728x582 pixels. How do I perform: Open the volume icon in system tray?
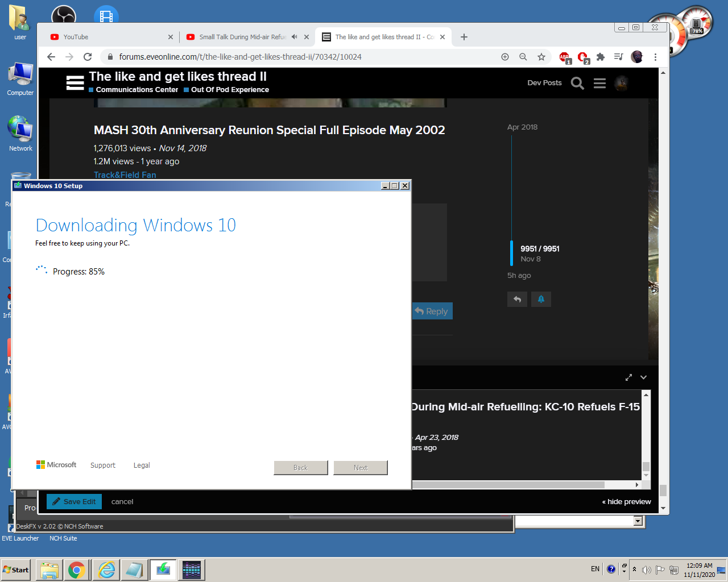(x=647, y=570)
